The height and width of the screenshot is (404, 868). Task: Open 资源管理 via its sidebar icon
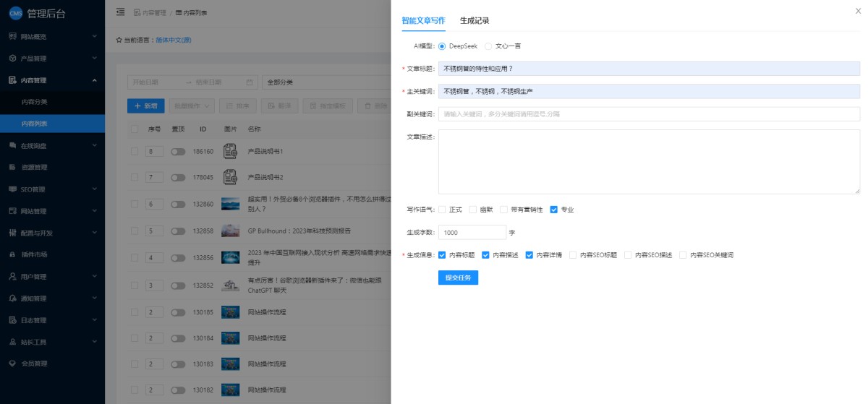(12, 168)
